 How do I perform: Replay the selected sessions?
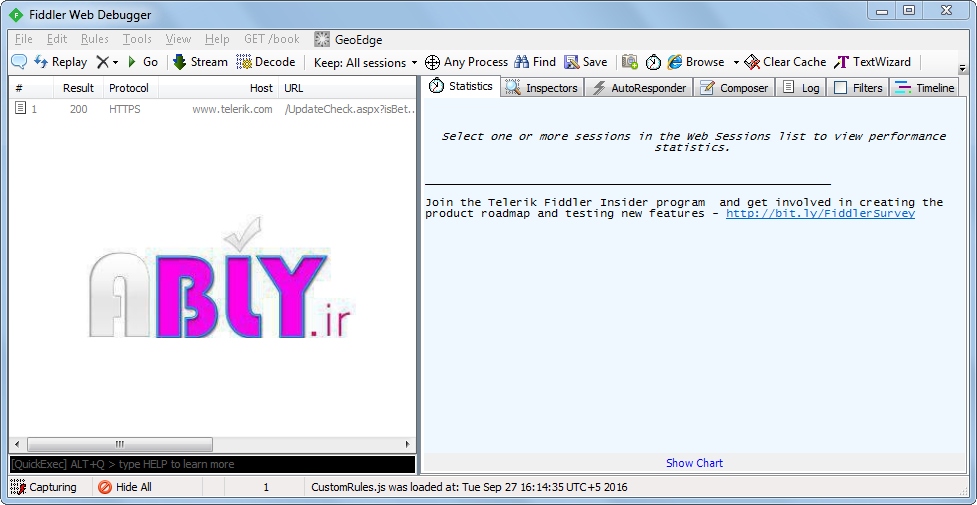pyautogui.click(x=60, y=62)
